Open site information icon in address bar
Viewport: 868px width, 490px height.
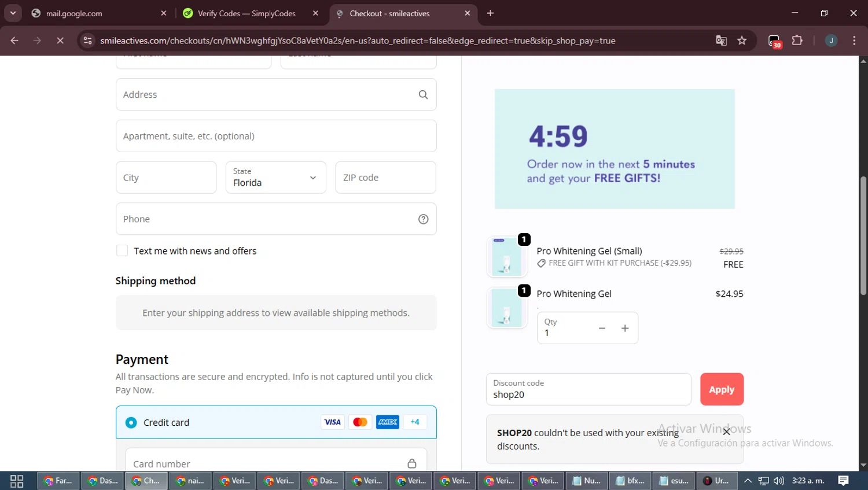[x=87, y=40]
